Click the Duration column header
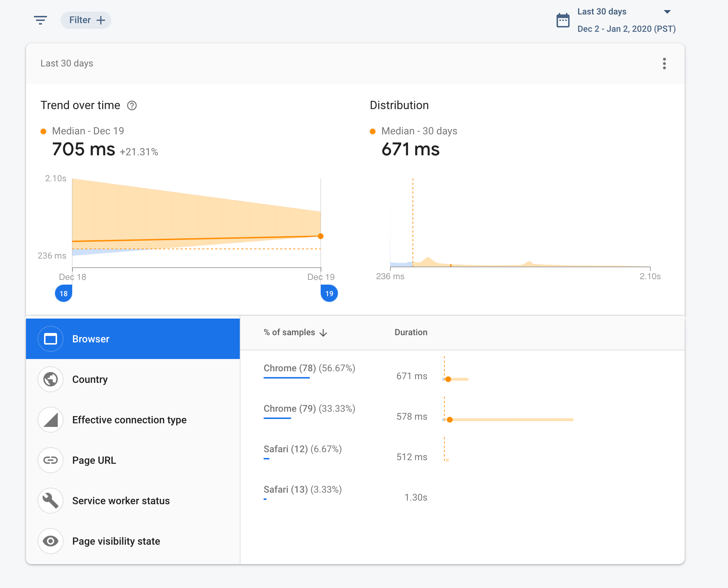 [411, 332]
